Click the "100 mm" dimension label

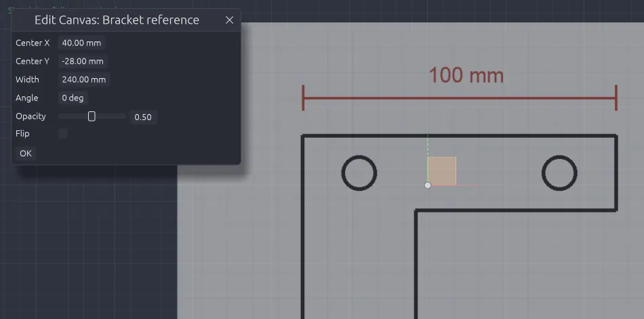[x=466, y=75]
